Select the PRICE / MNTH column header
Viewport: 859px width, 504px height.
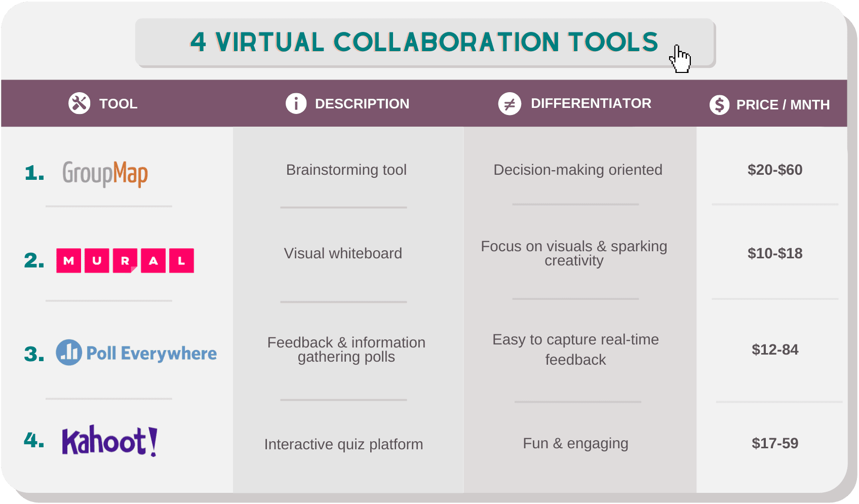point(783,105)
